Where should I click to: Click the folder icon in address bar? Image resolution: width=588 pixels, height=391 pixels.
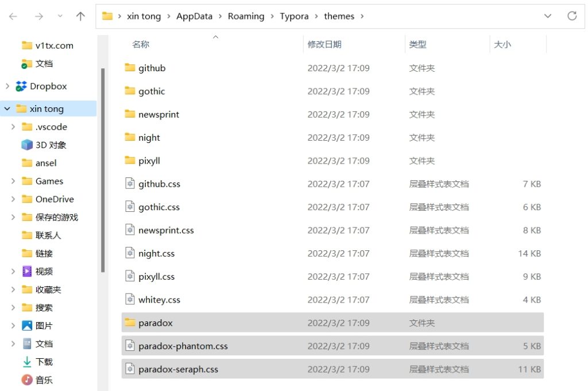107,16
